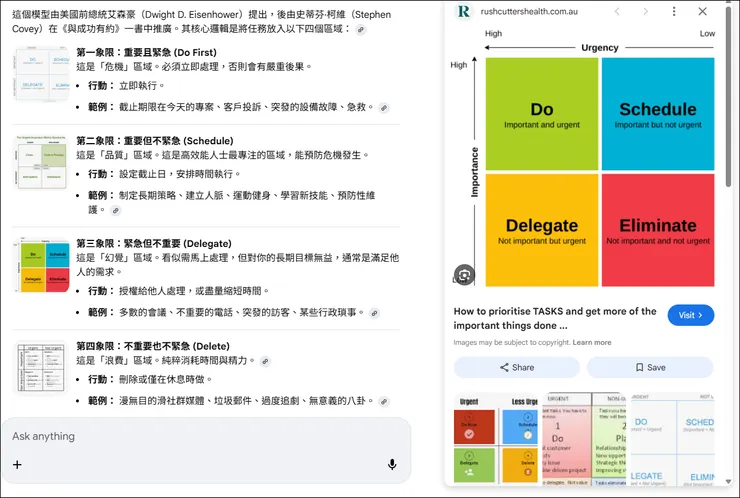The width and height of the screenshot is (740, 498).
Task: Click source link icon after 預防性維護
Action: click(116, 211)
